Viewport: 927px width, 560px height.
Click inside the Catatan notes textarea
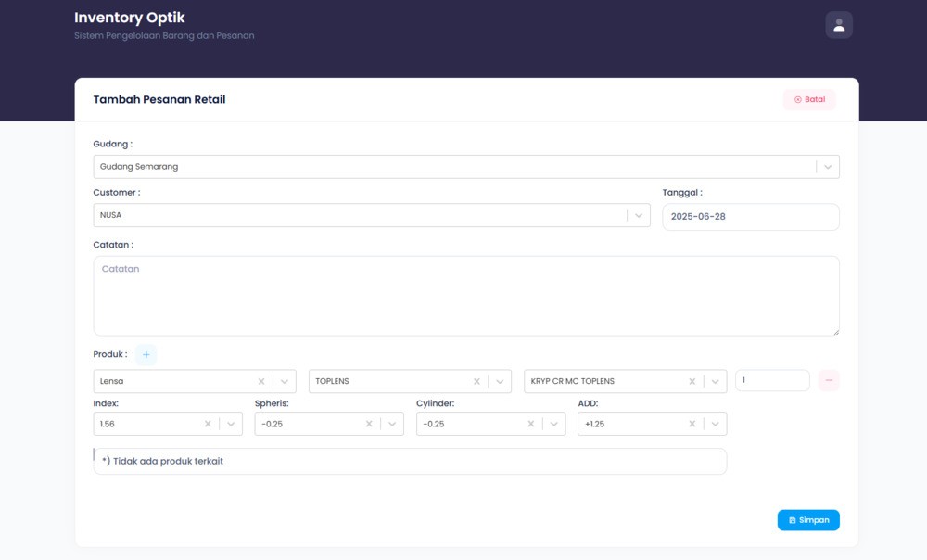click(466, 296)
